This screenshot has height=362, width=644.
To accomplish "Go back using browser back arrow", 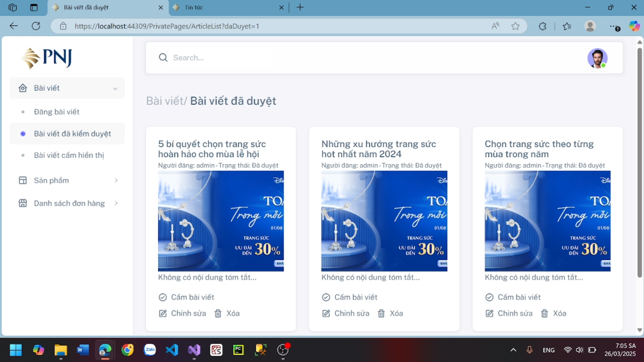I will coord(14,26).
